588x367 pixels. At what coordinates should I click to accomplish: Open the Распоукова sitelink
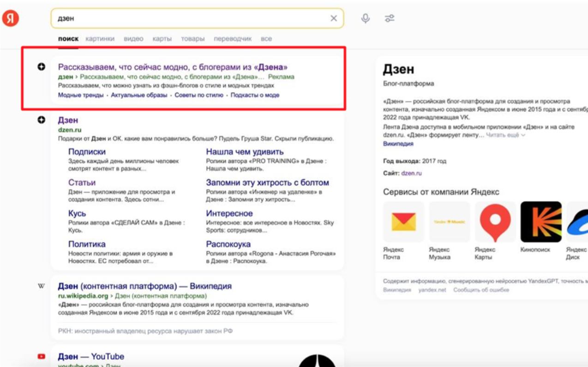(x=228, y=244)
